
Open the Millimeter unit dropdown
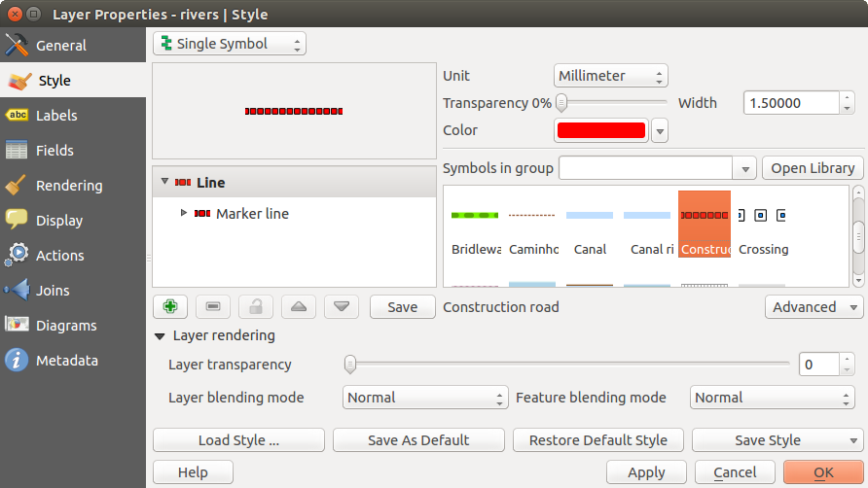tap(611, 76)
